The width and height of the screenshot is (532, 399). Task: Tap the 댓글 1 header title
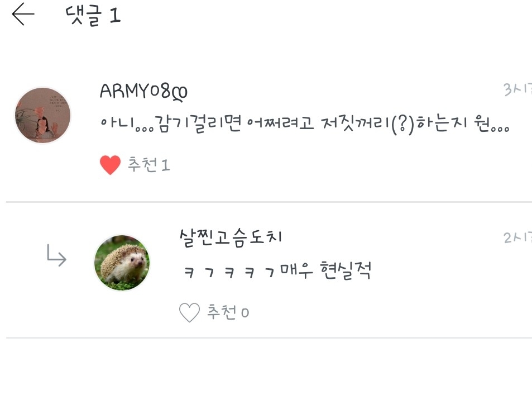[93, 16]
